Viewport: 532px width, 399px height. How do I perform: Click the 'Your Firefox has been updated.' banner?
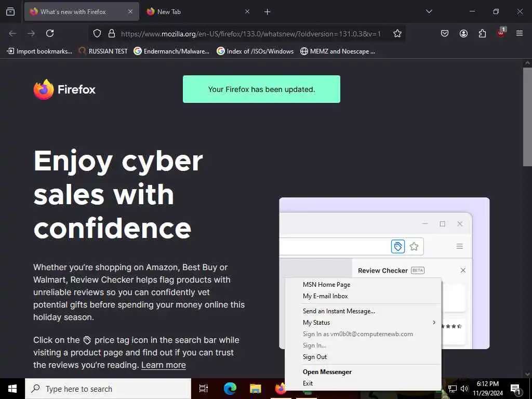(262, 89)
